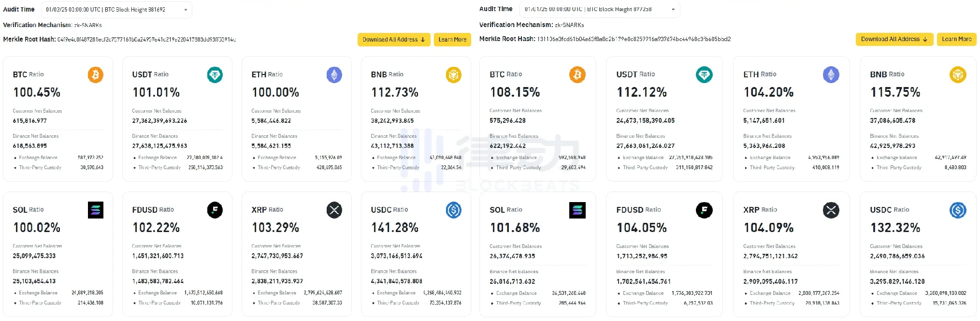Image resolution: width=980 pixels, height=321 pixels.
Task: Click the USDC icon in right USDC Ratio card
Action: pos(958,210)
